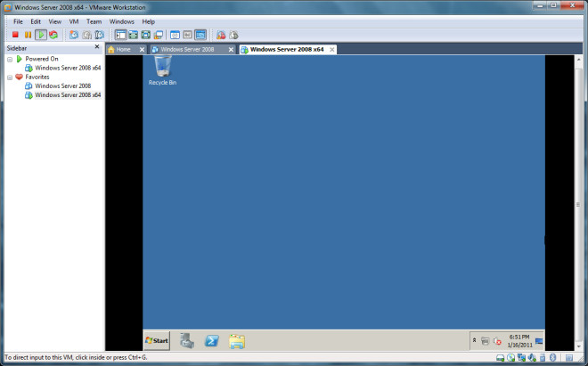
Task: Toggle the Show or Hide Sidebar icon
Action: (121, 35)
